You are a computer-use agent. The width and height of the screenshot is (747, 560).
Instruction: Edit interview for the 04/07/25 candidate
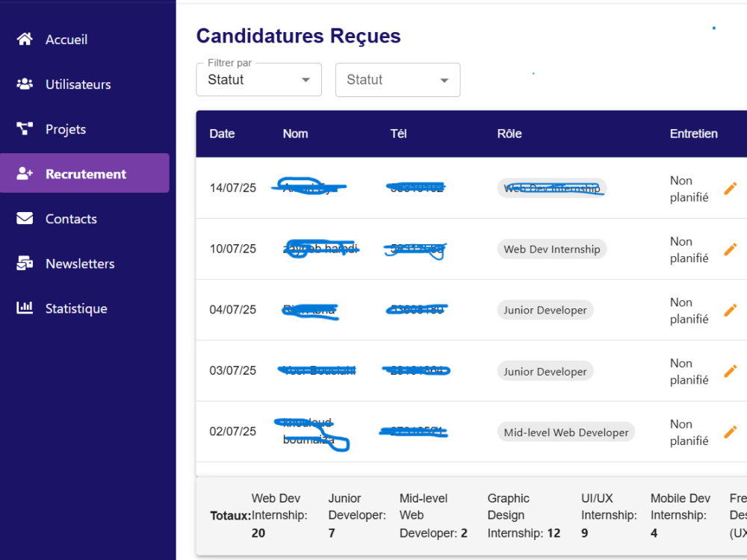click(731, 311)
